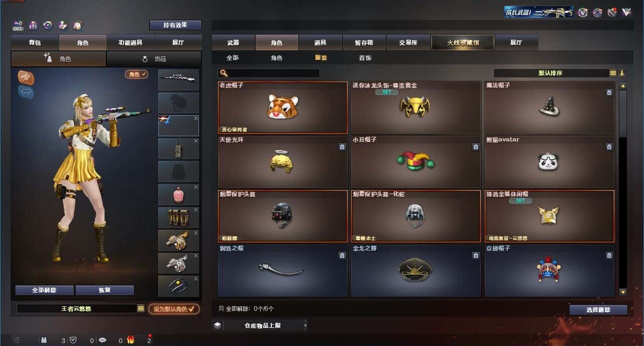Open the character name list next to 王者云悠悠

(141, 309)
